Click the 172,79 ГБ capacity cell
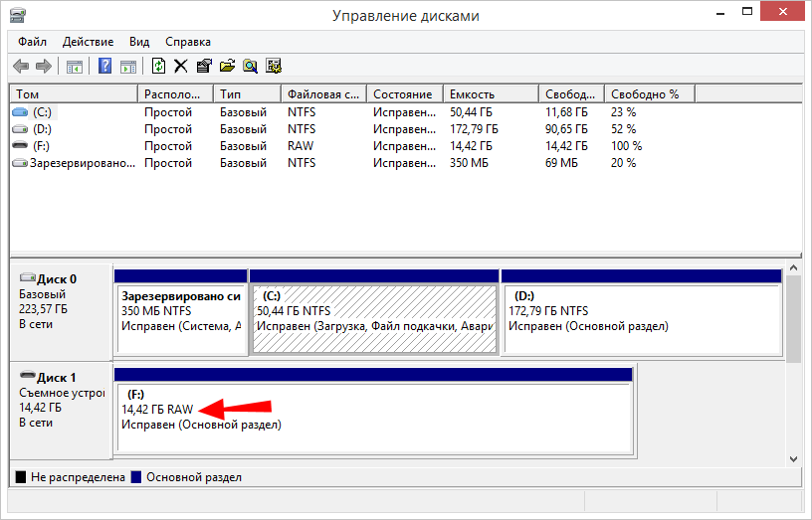 tap(474, 129)
